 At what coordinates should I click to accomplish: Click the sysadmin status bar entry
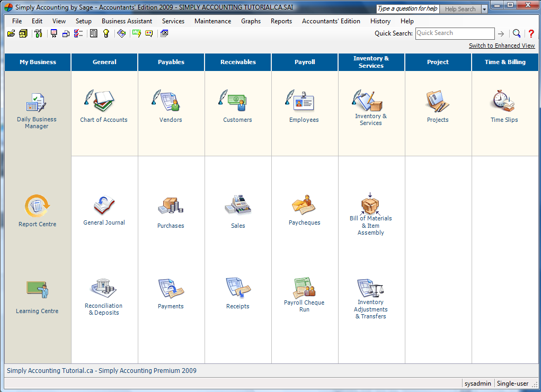coord(477,384)
